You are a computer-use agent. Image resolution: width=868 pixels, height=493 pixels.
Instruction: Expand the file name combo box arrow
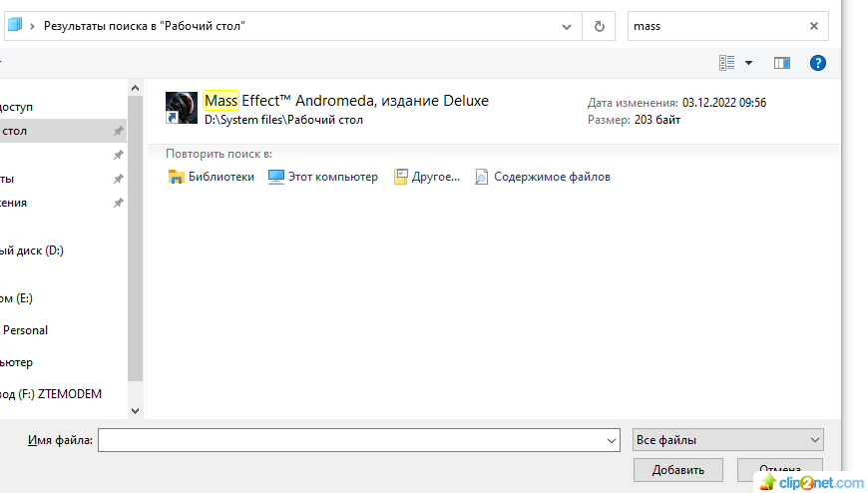click(x=612, y=439)
